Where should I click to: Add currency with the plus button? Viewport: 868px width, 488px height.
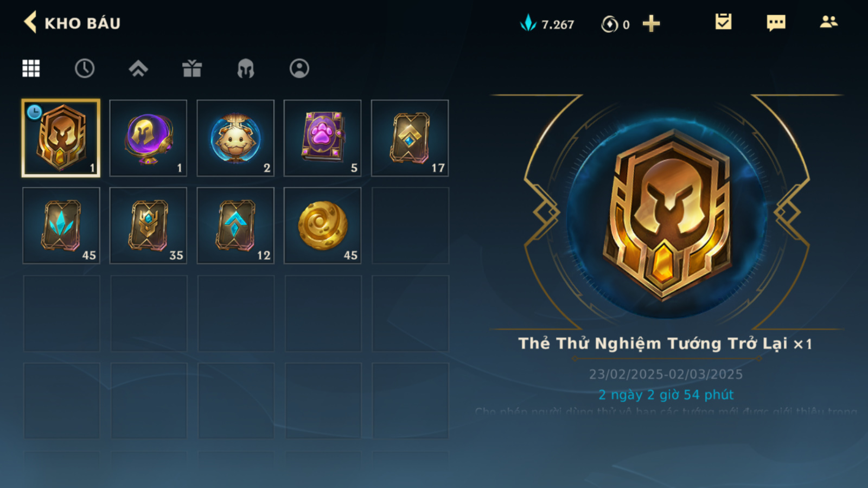pyautogui.click(x=651, y=24)
